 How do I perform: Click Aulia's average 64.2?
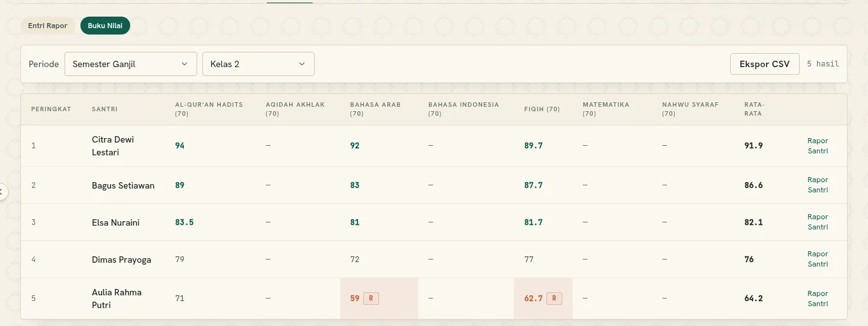[x=754, y=299]
